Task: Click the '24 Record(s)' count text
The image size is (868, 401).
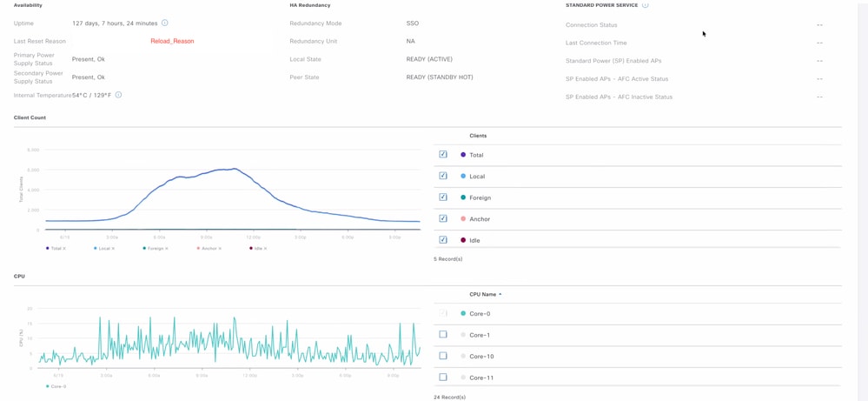Action: 449,398
